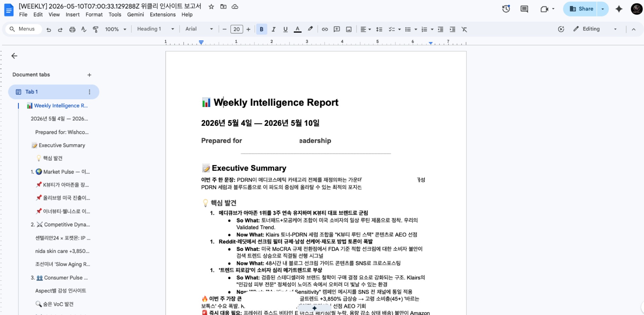Screen dimensions: 644x315
Task: Open Tab 1 options menu
Action: pyautogui.click(x=89, y=92)
